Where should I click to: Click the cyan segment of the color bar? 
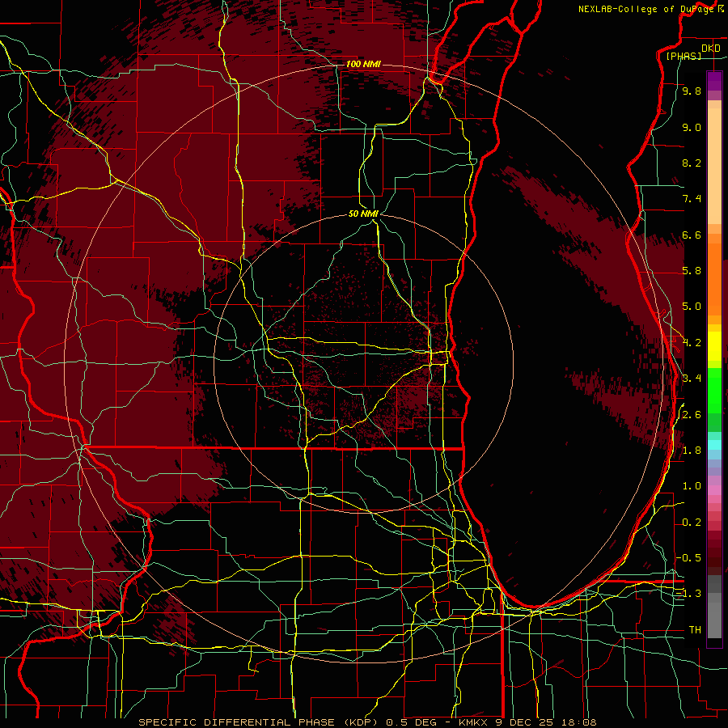pos(714,445)
